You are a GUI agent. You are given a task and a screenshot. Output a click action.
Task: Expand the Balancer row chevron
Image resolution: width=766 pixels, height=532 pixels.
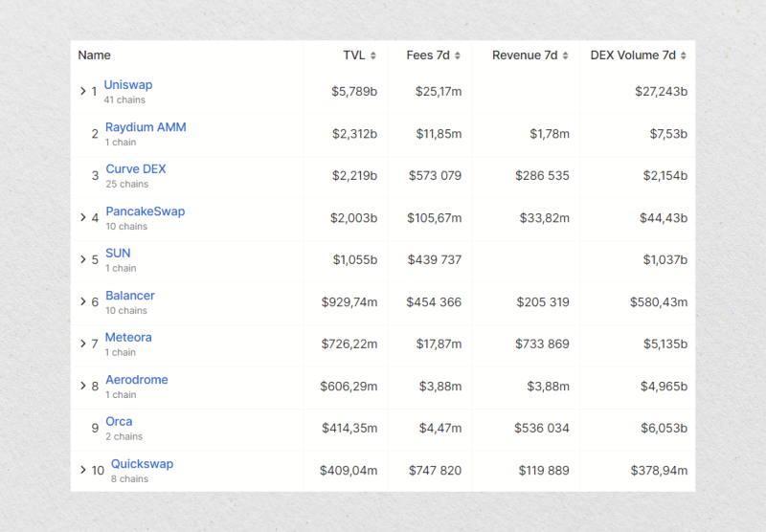click(83, 301)
